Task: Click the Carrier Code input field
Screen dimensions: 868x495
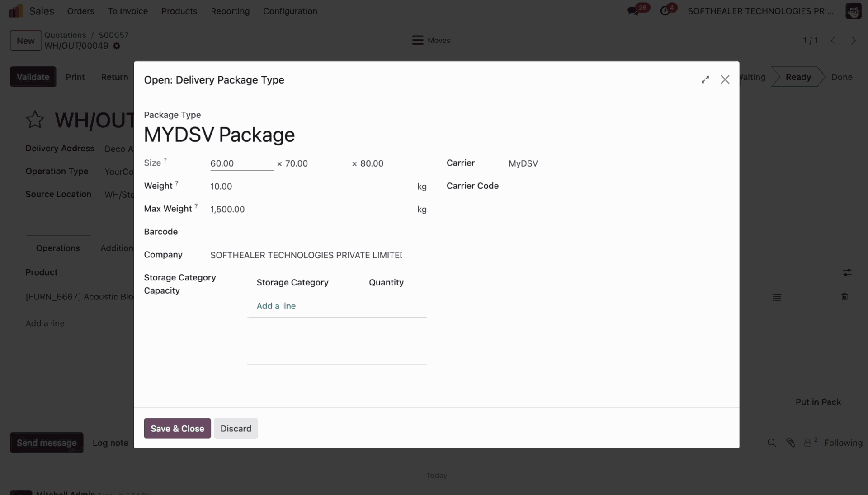Action: pos(588,186)
